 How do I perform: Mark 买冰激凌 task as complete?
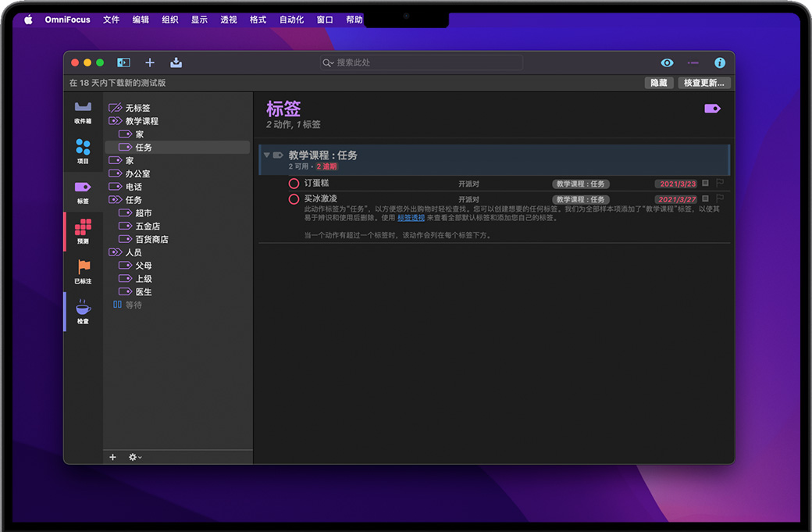click(x=294, y=199)
